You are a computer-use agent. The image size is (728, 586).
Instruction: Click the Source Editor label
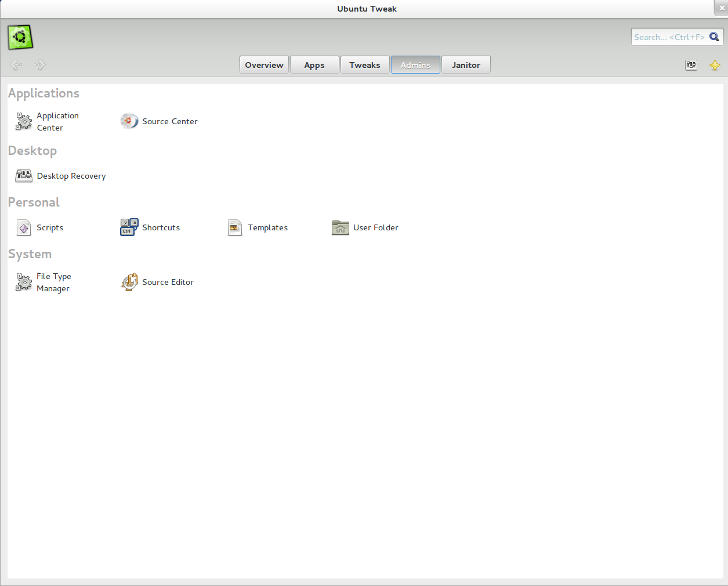tap(168, 282)
